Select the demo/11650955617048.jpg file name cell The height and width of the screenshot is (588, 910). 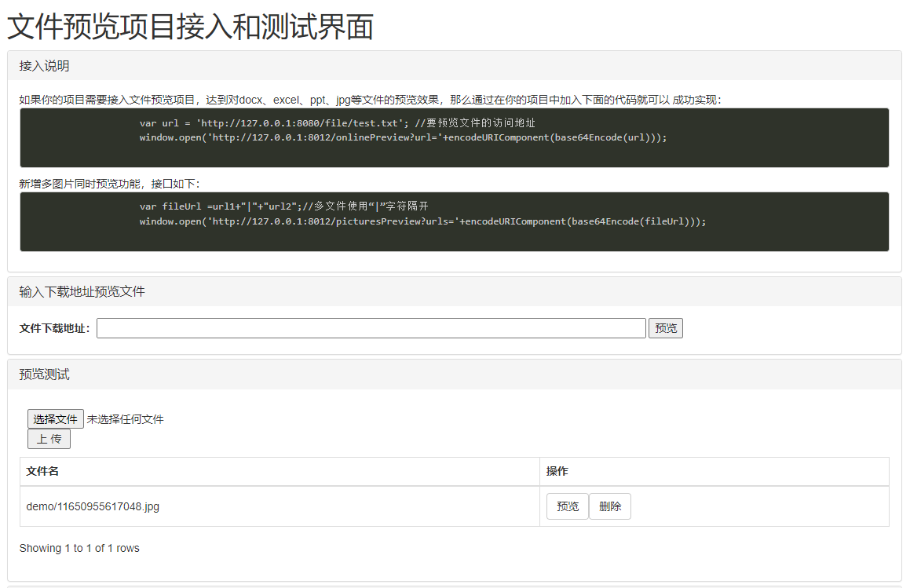click(x=280, y=506)
